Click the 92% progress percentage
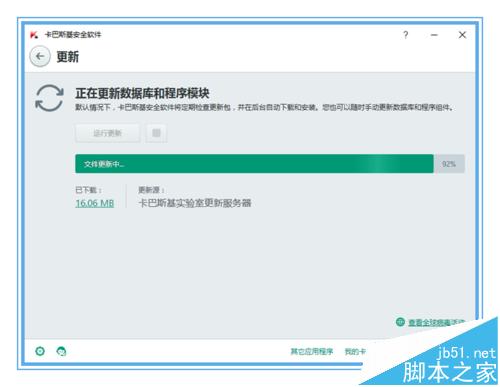Viewport: 500px width, 387px height. pos(449,164)
